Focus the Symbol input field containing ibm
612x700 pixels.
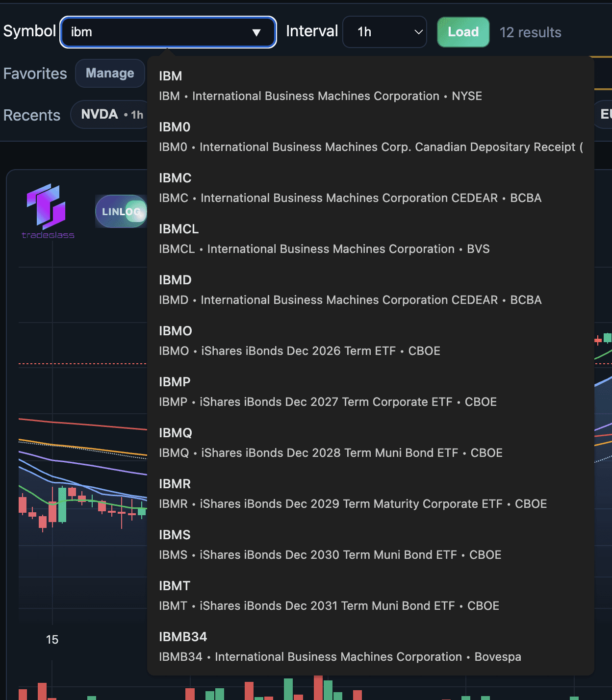pyautogui.click(x=168, y=32)
